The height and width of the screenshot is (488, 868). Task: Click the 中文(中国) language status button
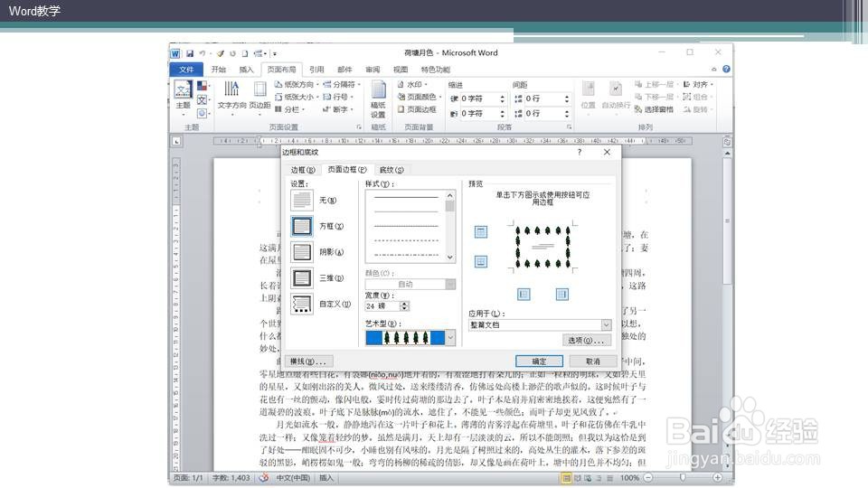pos(293,477)
